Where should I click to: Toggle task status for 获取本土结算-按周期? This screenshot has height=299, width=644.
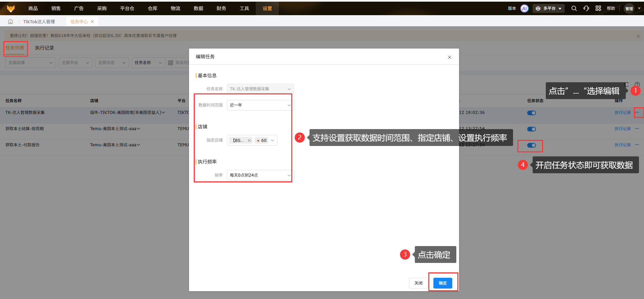(531, 129)
